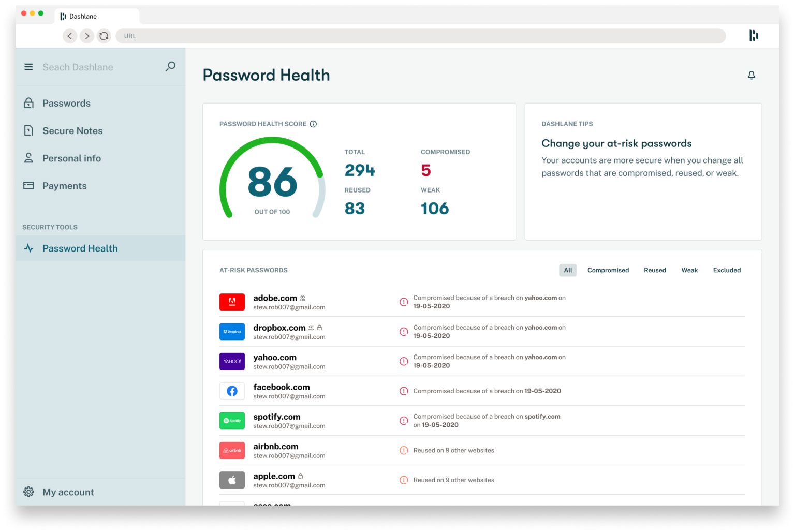The height and width of the screenshot is (532, 795).
Task: Select the Passwords lock icon in sidebar
Action: [x=28, y=103]
